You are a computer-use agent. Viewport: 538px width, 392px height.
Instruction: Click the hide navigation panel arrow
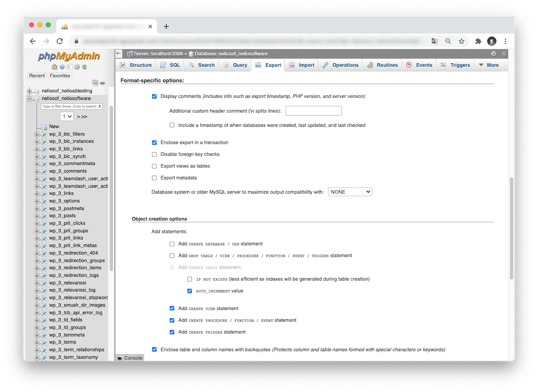119,53
